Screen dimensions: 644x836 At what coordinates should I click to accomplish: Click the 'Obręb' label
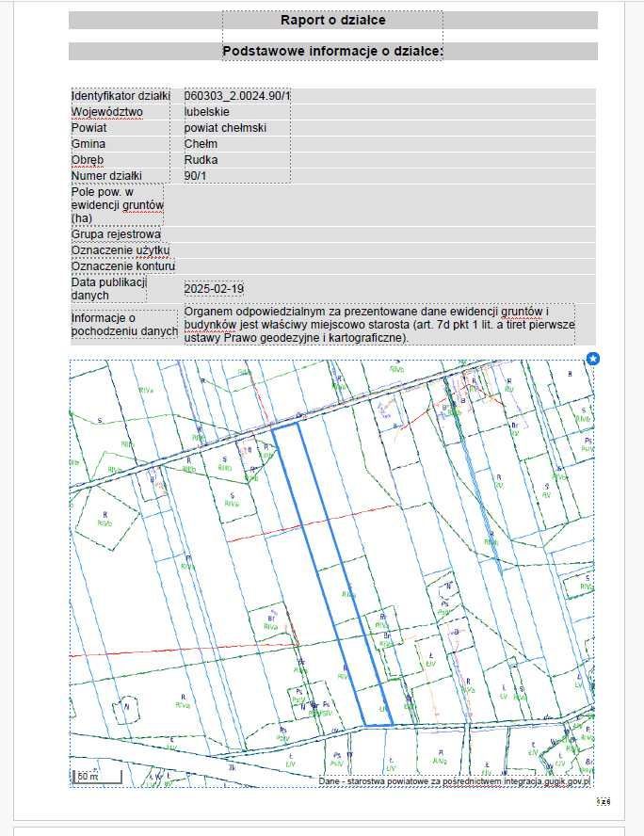point(88,160)
